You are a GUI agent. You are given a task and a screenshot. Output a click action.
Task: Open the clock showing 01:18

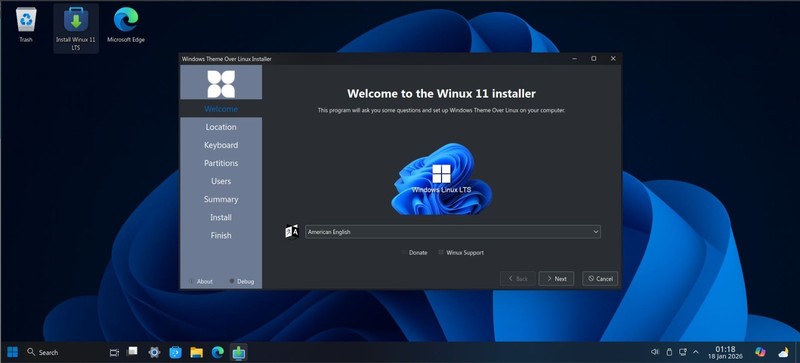coord(726,352)
